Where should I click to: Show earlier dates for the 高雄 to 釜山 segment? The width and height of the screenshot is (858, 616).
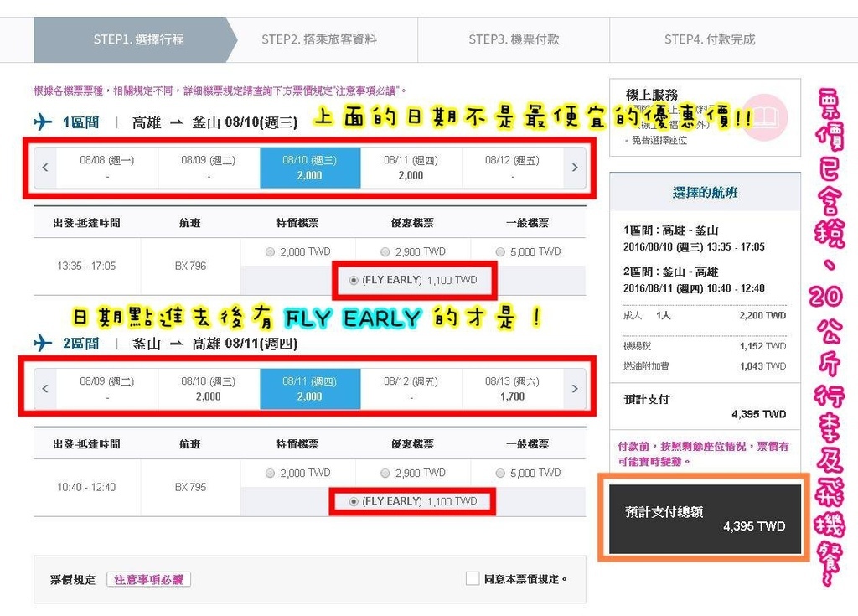[x=45, y=168]
